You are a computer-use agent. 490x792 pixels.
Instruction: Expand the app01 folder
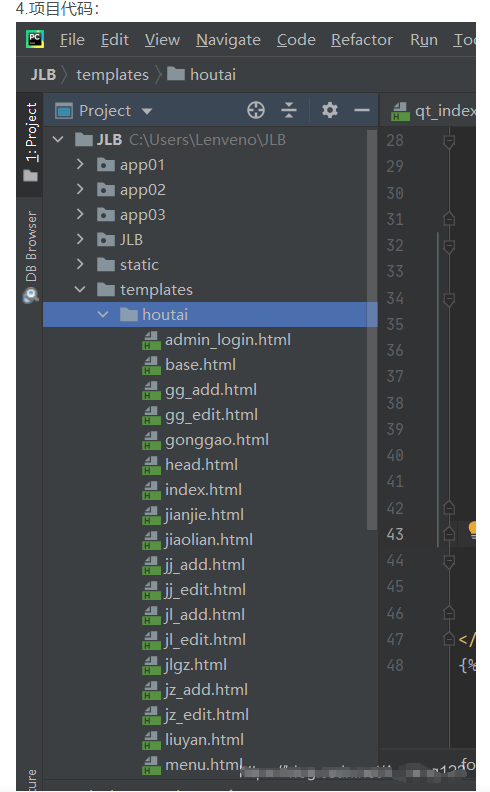(80, 164)
